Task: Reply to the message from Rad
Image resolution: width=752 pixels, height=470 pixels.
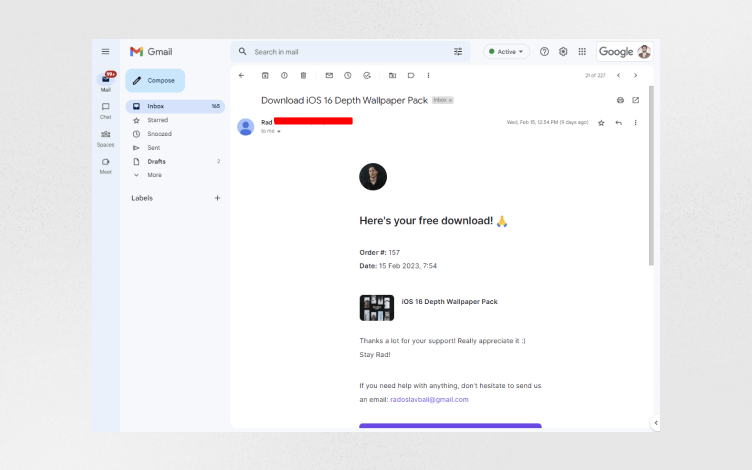Action: point(619,123)
